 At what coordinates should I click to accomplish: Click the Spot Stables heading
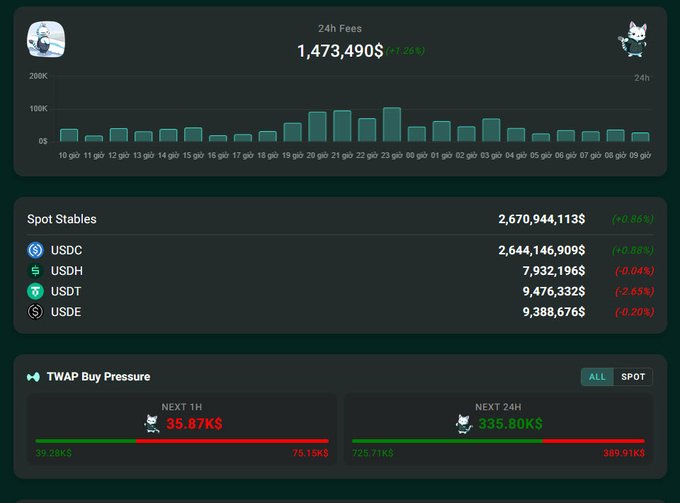62,219
